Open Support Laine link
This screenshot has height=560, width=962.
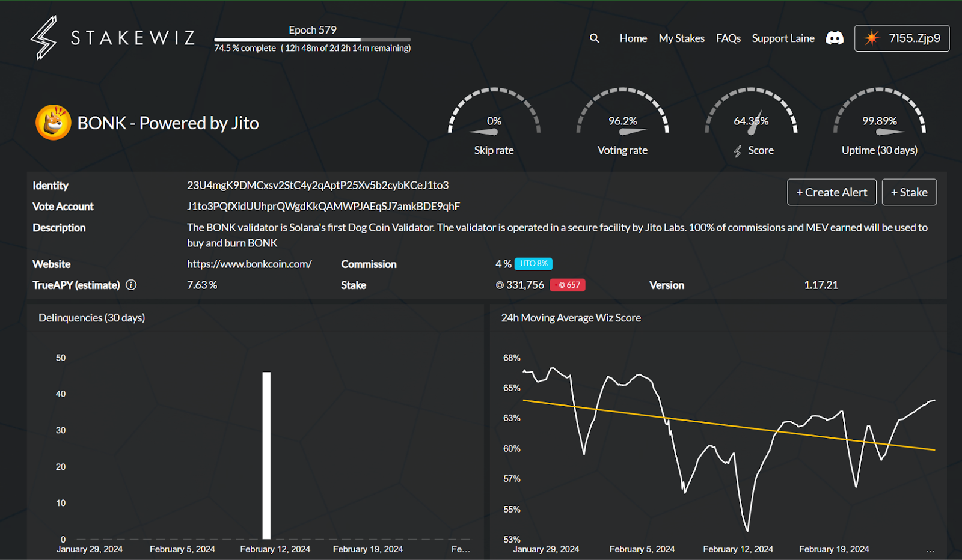[783, 38]
